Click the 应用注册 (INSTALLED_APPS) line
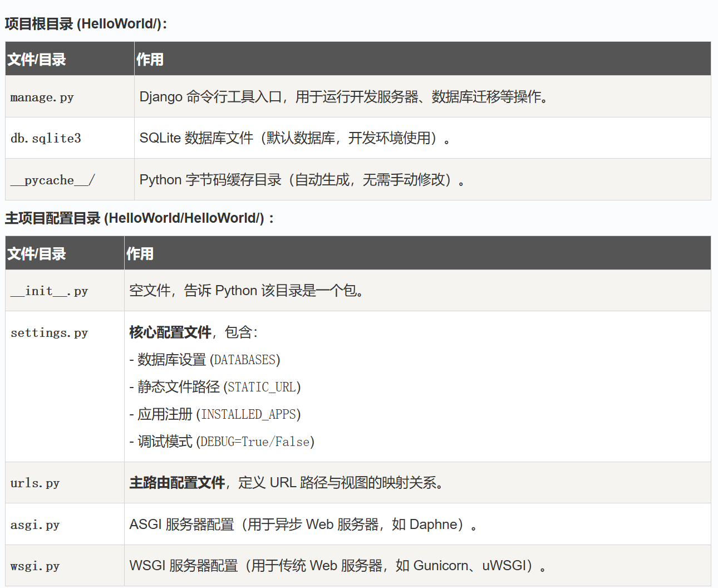The image size is (718, 588). pyautogui.click(x=215, y=415)
